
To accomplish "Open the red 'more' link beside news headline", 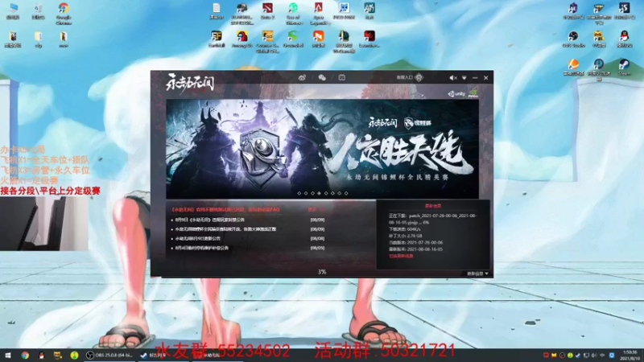I will tap(316, 210).
